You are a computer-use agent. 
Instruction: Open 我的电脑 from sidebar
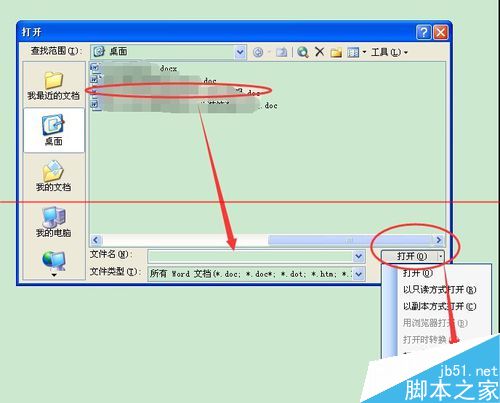pyautogui.click(x=54, y=221)
